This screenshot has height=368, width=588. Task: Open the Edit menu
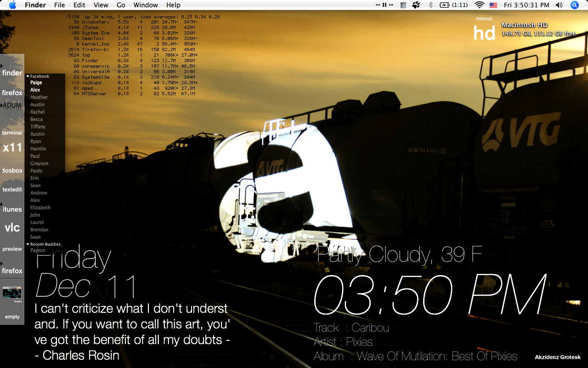pyautogui.click(x=79, y=5)
